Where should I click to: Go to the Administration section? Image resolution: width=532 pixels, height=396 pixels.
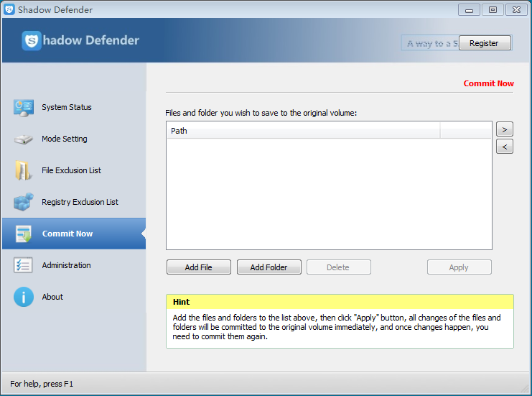66,265
